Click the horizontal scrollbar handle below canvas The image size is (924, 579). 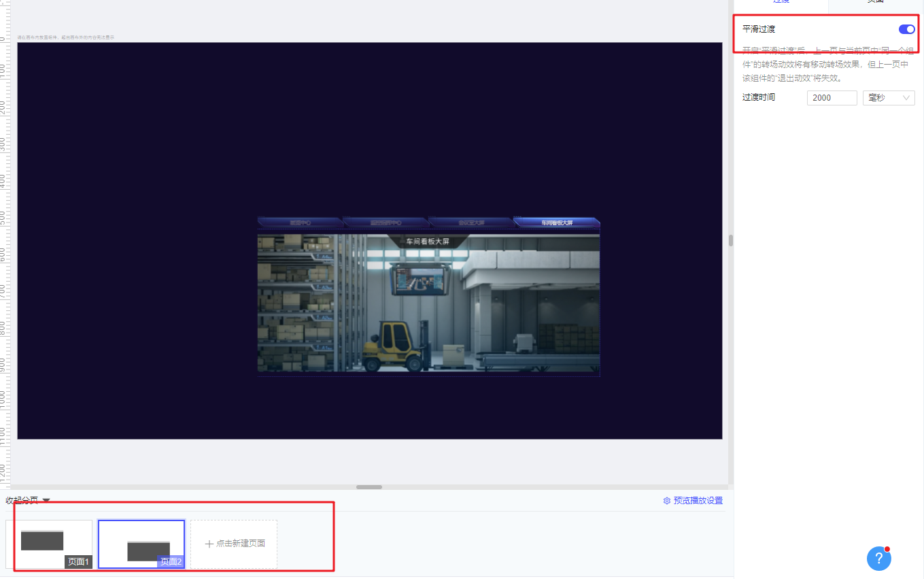[x=369, y=487]
